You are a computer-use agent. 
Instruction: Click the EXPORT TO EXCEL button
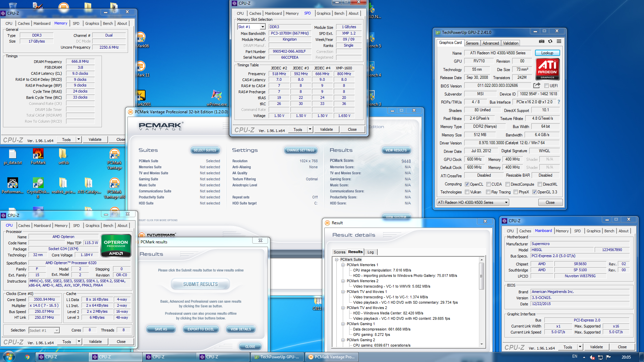point(201,329)
